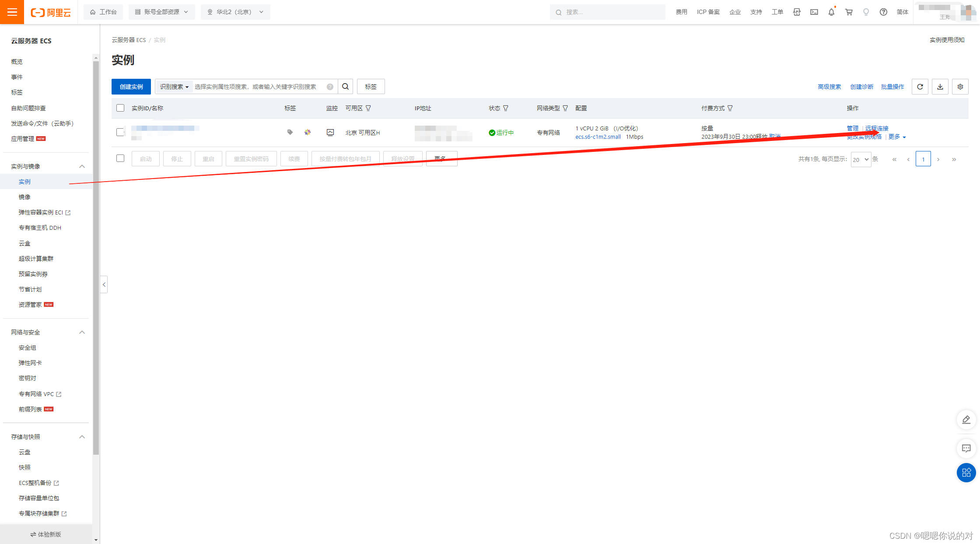Open the main hamburger menu
Screen dimensions: 980x544
[x=12, y=12]
